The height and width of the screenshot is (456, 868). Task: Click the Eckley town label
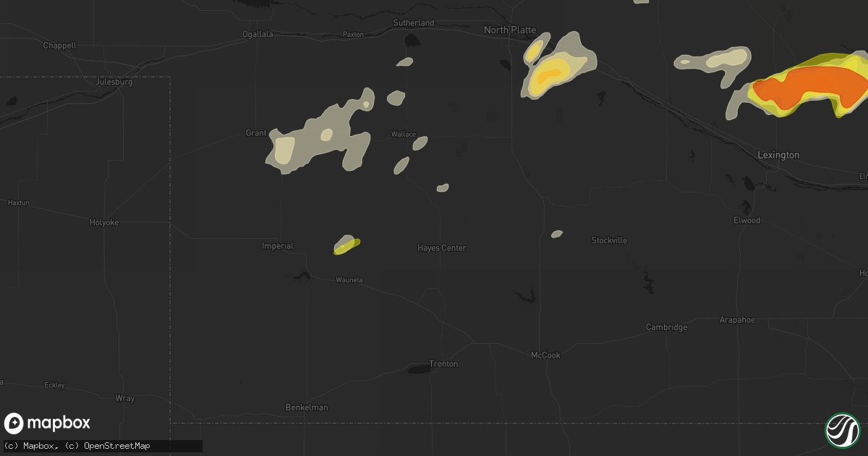[x=54, y=385]
